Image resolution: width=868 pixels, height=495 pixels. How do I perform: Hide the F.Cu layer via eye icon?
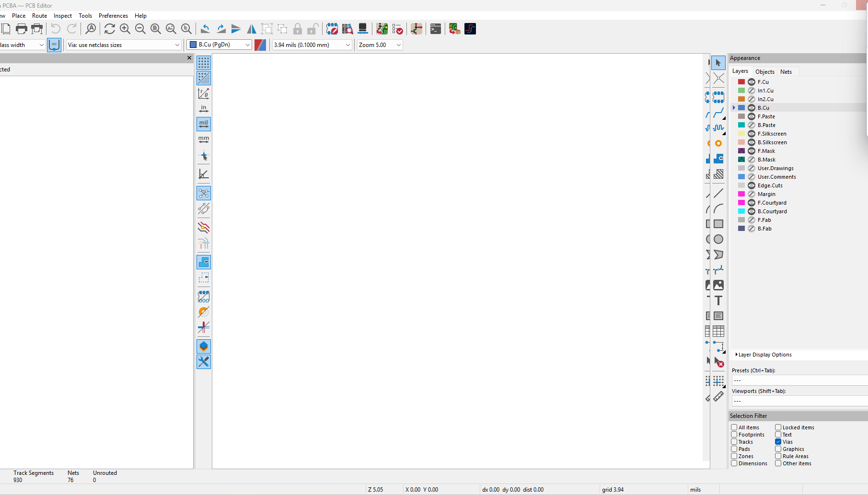(752, 82)
